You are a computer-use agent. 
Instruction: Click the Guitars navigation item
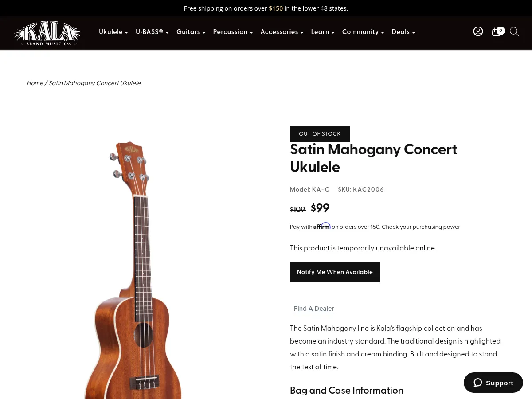188,32
